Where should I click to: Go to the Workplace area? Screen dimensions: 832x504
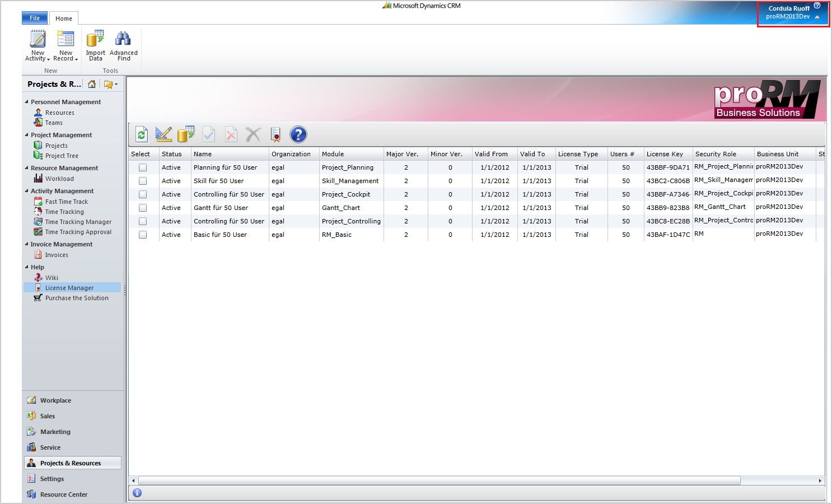point(55,400)
